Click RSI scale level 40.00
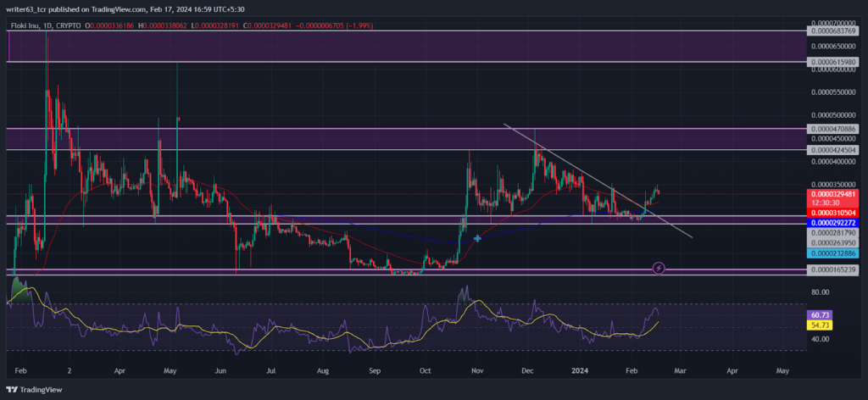The image size is (868, 400). click(821, 339)
